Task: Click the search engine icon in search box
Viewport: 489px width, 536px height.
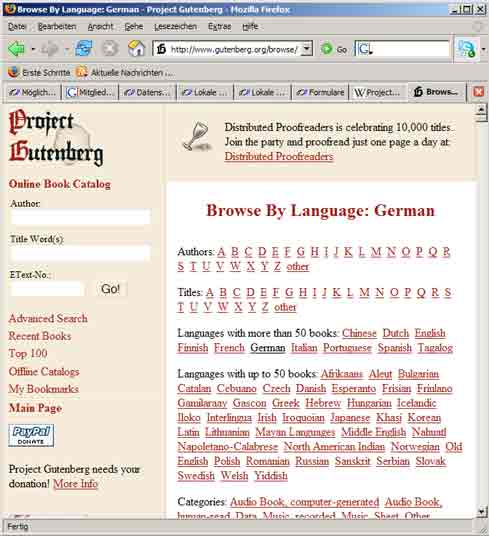Action: pos(364,49)
